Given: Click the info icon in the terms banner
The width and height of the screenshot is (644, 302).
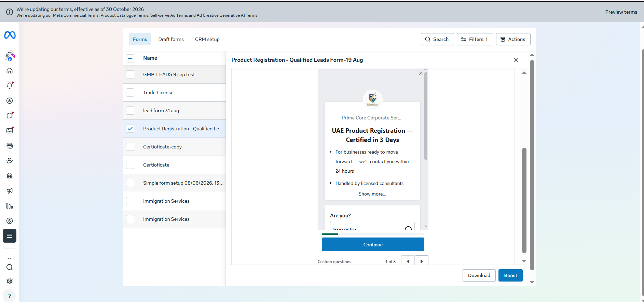Looking at the screenshot, I should tap(10, 12).
